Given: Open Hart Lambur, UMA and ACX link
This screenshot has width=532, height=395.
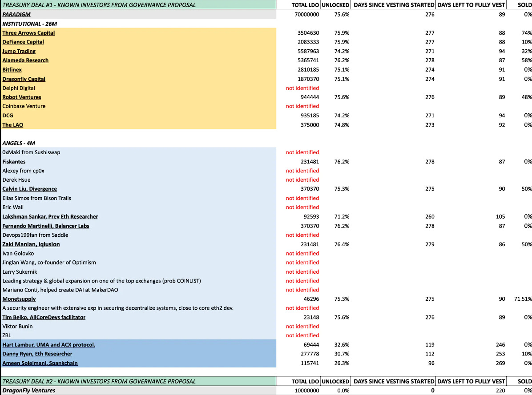Looking at the screenshot, I should tap(49, 345).
